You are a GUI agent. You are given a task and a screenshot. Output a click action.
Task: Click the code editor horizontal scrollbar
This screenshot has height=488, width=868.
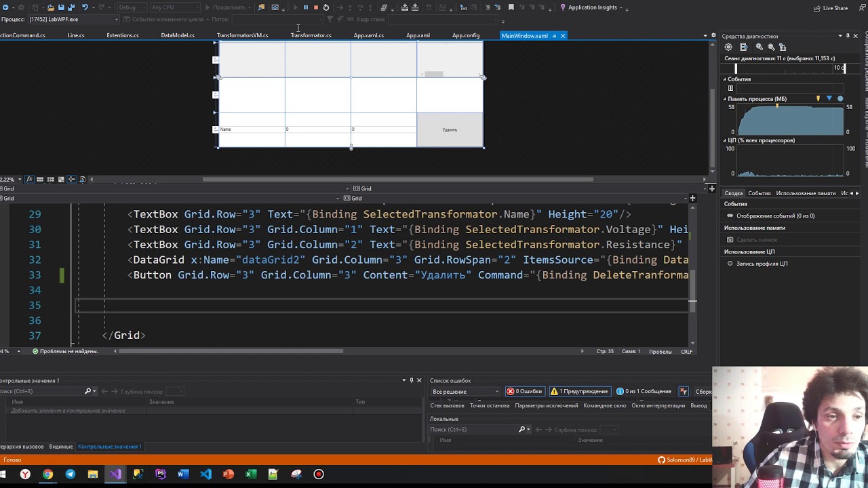click(x=231, y=351)
